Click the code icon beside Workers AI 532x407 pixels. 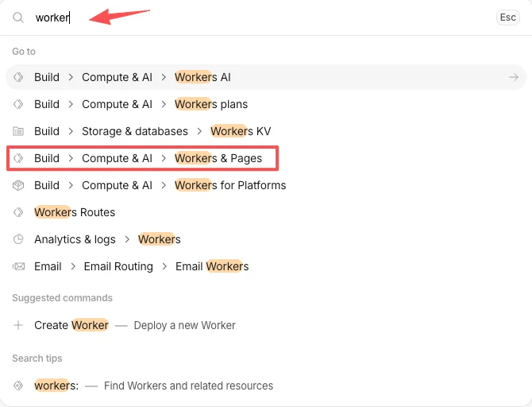pos(18,77)
